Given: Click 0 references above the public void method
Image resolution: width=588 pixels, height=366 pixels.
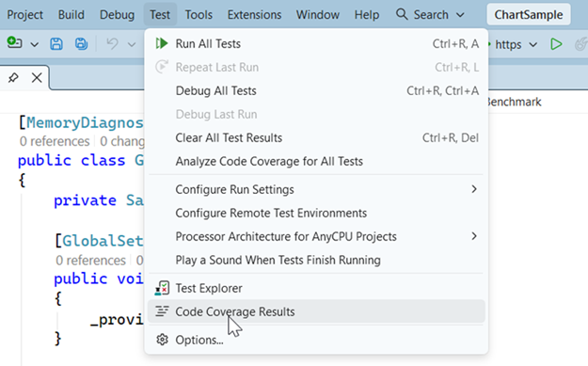Looking at the screenshot, I should point(90,261).
